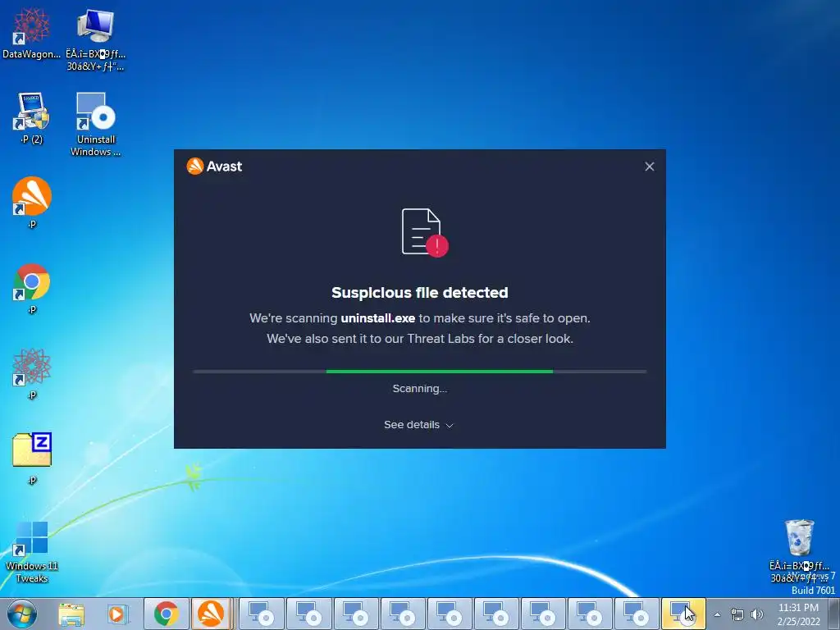
Task: Open the DataWagon desktop shortcut
Action: [x=32, y=32]
